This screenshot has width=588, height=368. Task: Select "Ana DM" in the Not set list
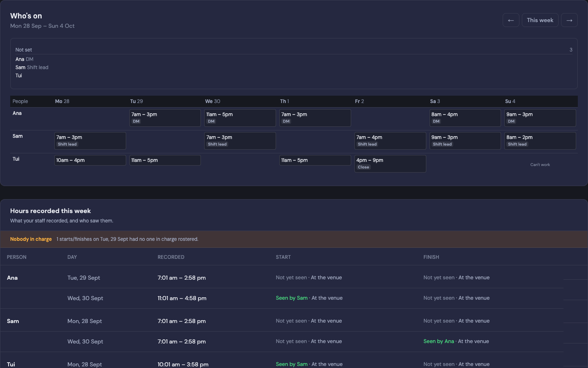[24, 59]
